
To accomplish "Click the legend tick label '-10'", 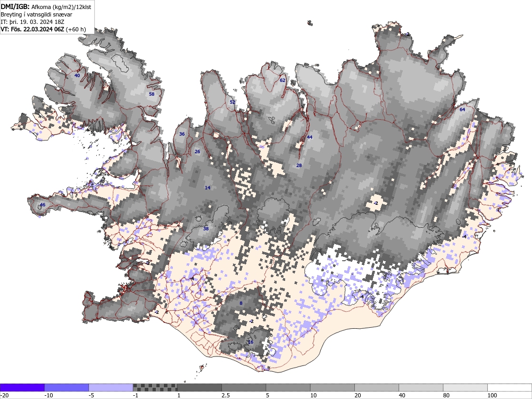I will click(49, 396).
